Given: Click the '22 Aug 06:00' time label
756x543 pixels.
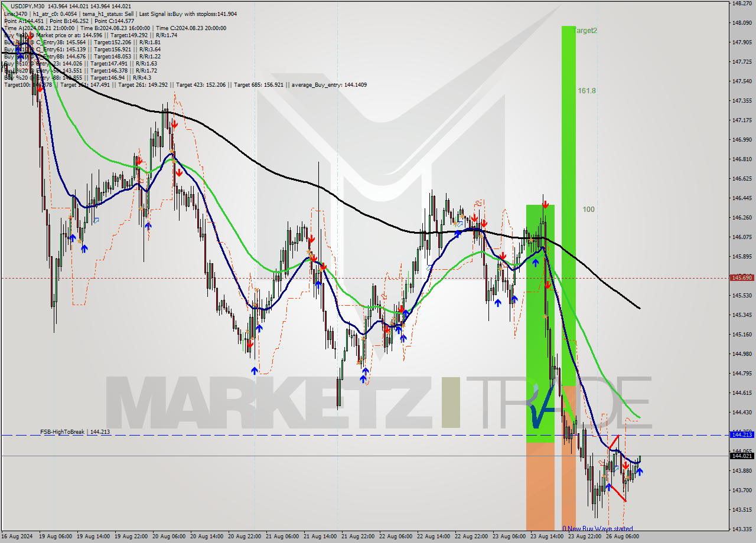Looking at the screenshot, I should click(396, 537).
